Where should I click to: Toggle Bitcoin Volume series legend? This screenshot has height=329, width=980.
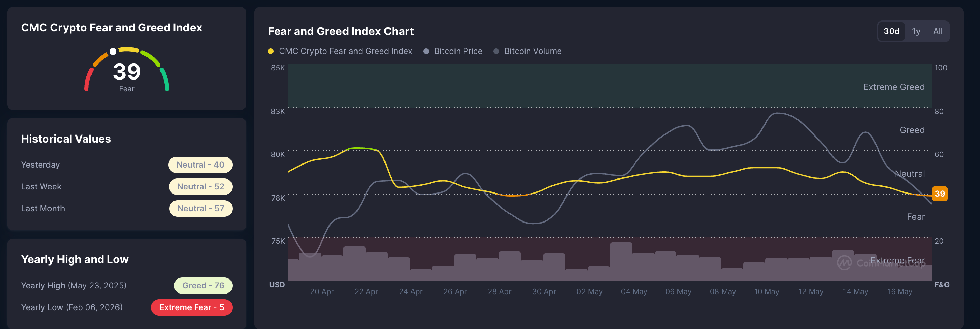coord(527,51)
